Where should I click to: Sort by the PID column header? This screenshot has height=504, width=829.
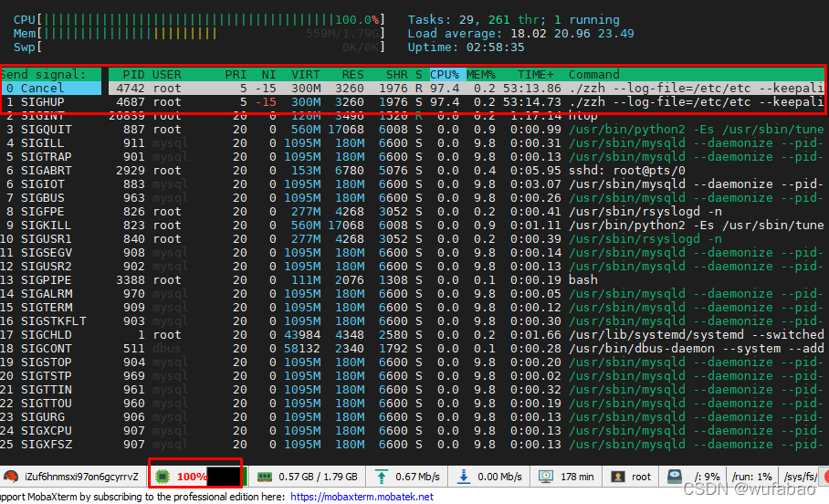134,75
